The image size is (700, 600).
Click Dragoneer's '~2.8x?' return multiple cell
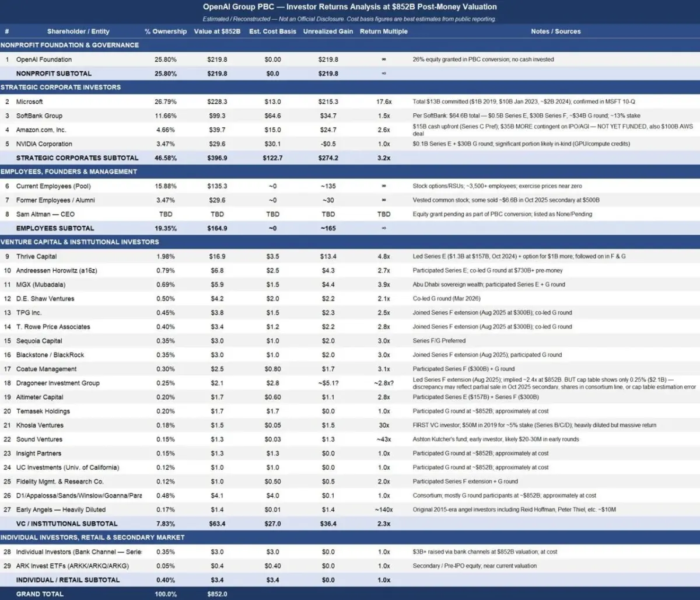point(384,383)
